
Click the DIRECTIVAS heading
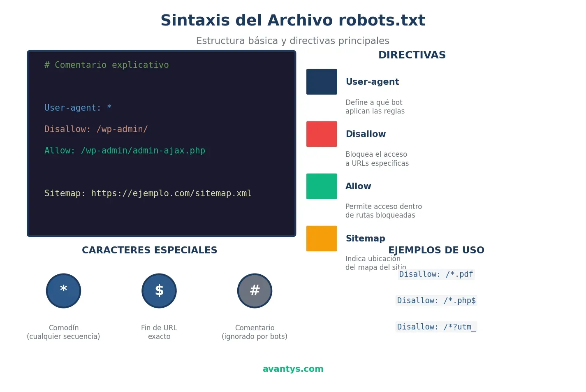pyautogui.click(x=412, y=55)
